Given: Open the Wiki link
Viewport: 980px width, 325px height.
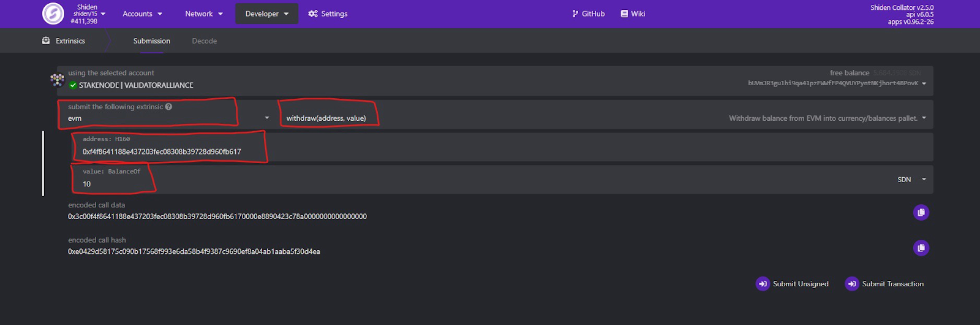Looking at the screenshot, I should [x=633, y=13].
